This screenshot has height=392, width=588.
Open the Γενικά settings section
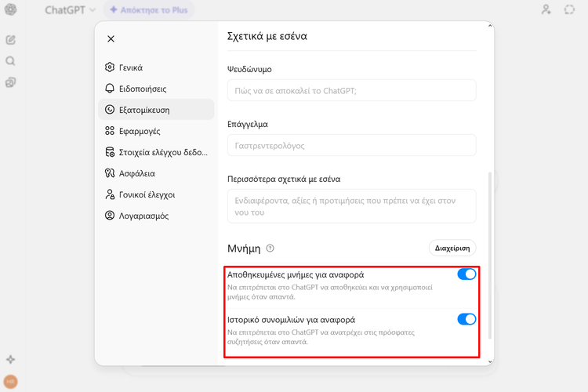(x=131, y=67)
